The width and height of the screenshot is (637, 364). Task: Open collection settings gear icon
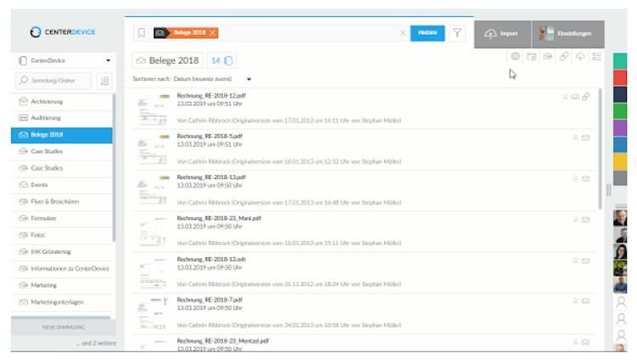(x=516, y=56)
